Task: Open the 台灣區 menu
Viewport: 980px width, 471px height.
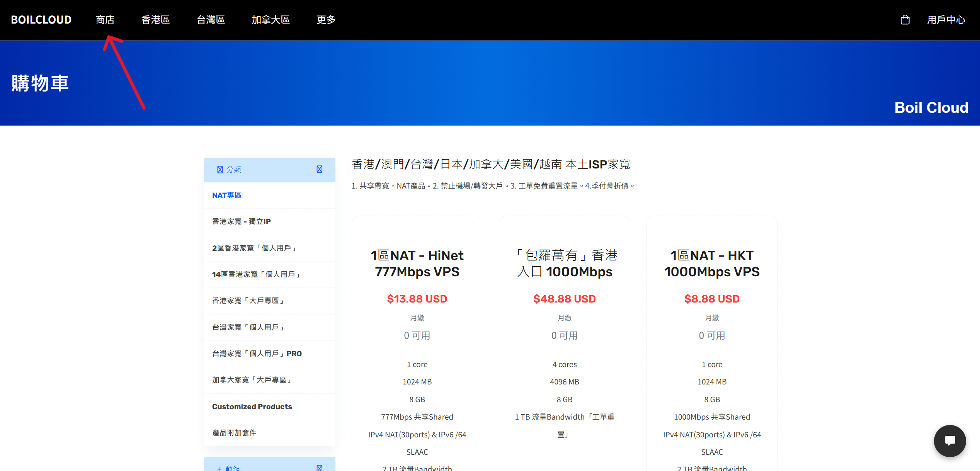Action: tap(211, 20)
